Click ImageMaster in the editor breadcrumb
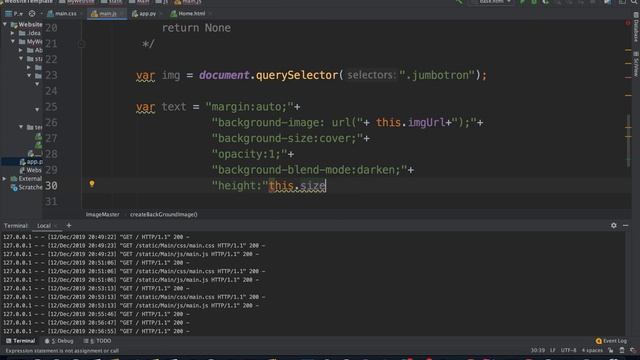 pyautogui.click(x=102, y=214)
